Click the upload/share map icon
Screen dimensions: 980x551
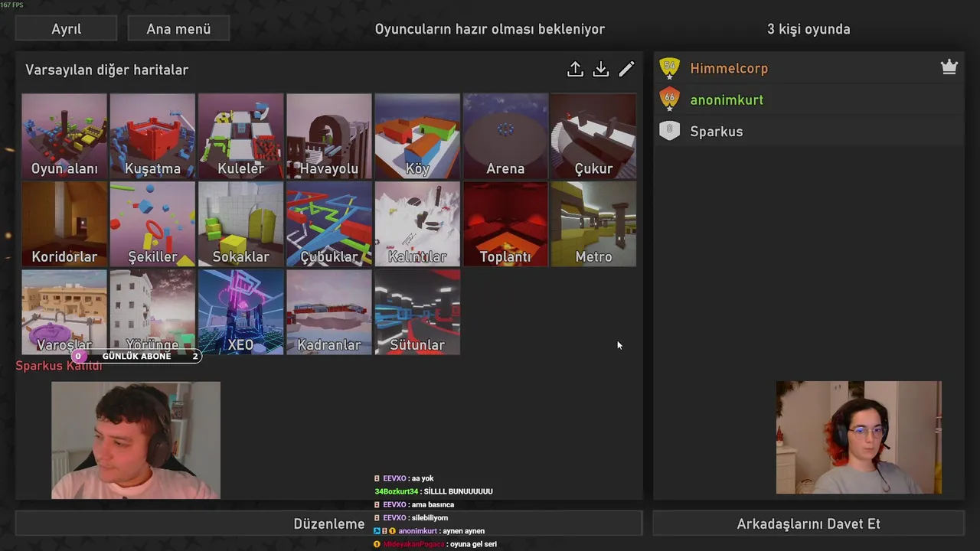point(575,70)
